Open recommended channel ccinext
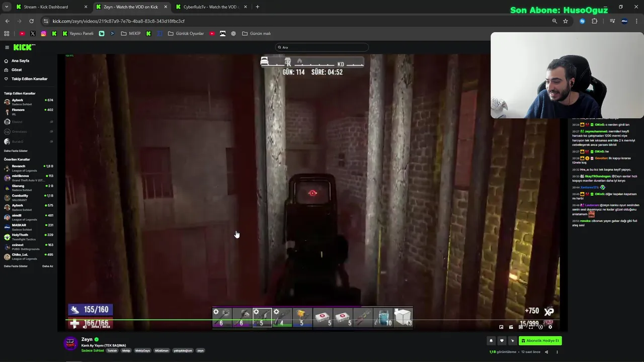 click(29, 246)
